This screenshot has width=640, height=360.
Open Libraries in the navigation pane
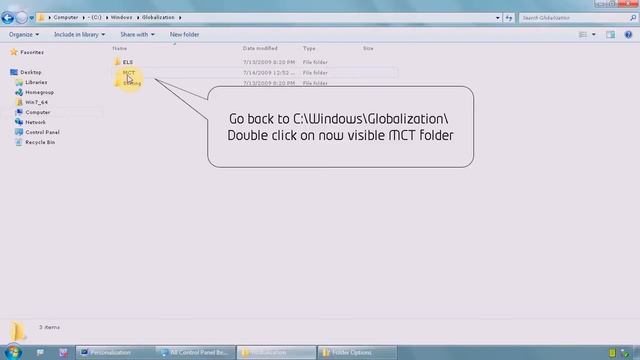tap(36, 82)
